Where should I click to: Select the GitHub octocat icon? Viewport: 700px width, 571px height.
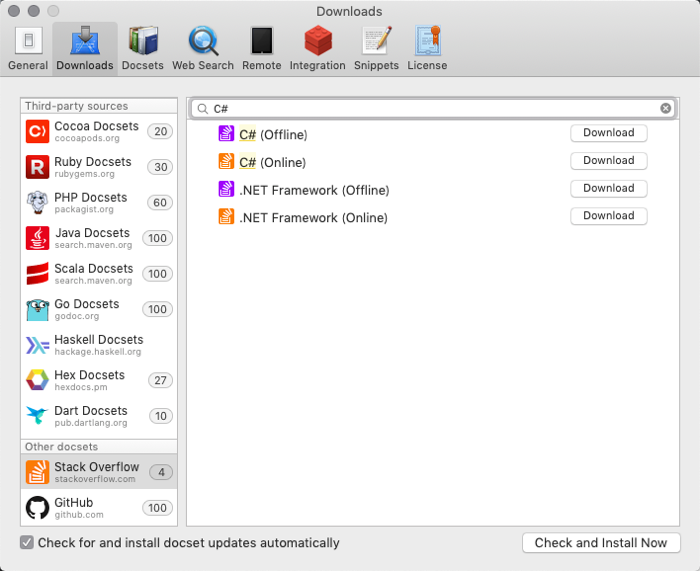click(38, 508)
